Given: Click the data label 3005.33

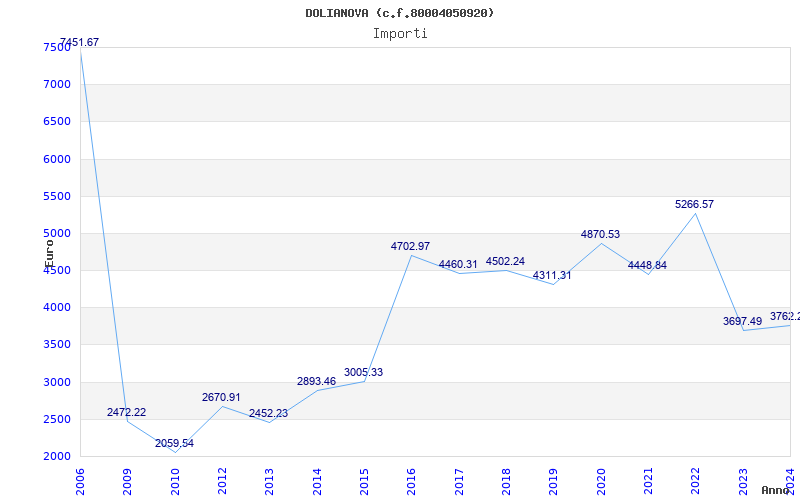Looking at the screenshot, I should point(363,372).
